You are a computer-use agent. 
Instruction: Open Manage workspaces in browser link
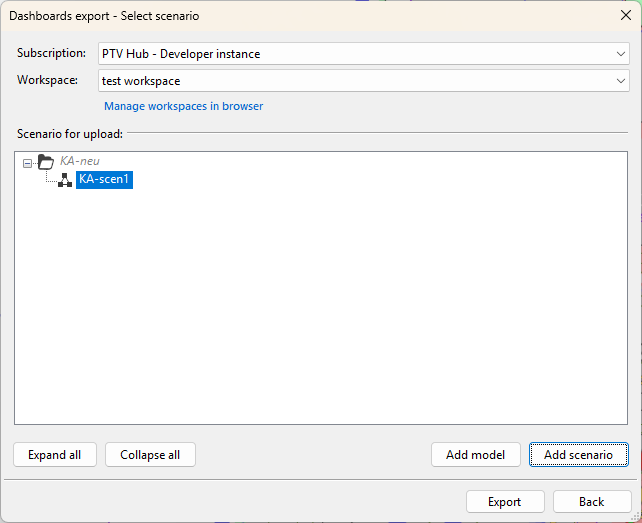[x=183, y=106]
